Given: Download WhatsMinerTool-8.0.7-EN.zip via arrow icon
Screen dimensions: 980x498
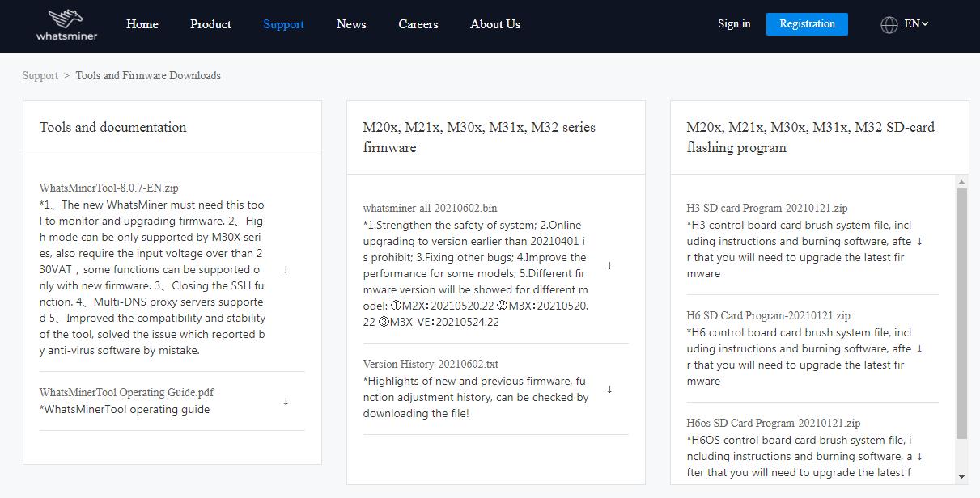Looking at the screenshot, I should pos(286,270).
